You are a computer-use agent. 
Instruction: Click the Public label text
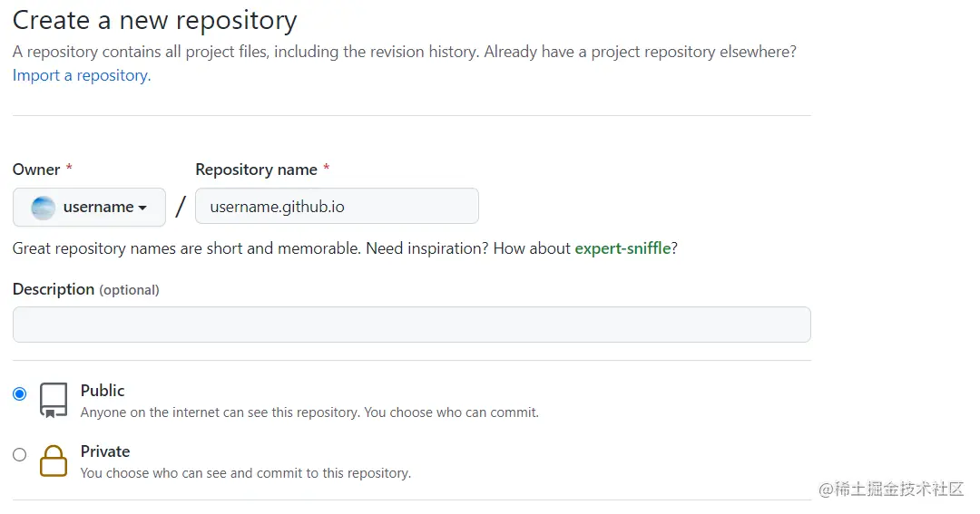point(103,391)
